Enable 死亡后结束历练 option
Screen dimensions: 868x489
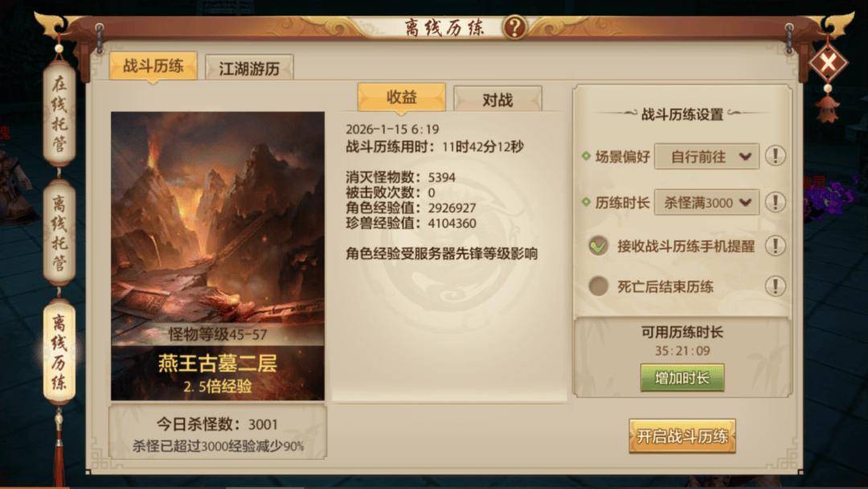click(x=598, y=286)
